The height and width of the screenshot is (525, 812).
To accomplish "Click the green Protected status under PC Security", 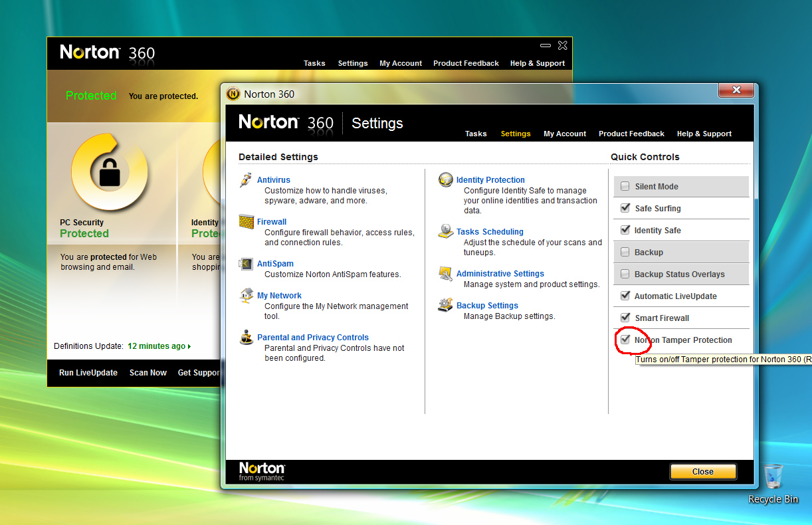I will pyautogui.click(x=84, y=234).
